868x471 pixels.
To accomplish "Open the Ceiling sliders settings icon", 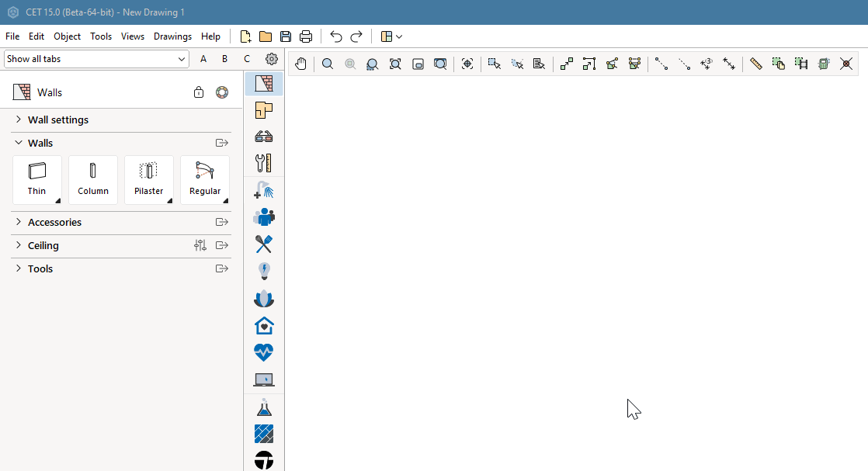I will click(x=200, y=245).
